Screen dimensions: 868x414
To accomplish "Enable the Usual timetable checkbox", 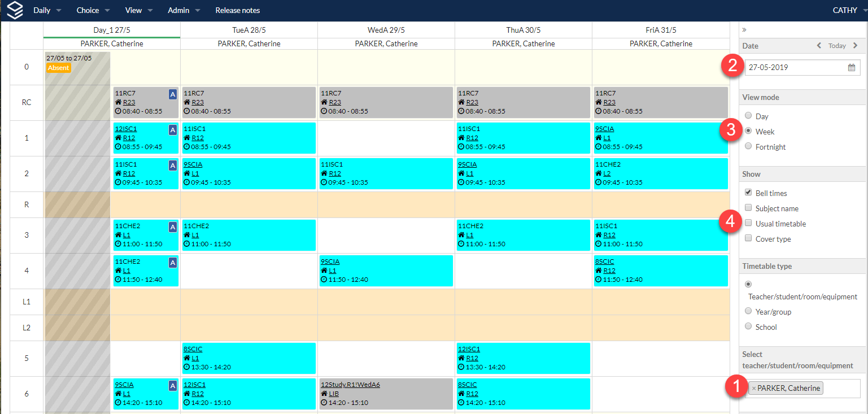I will click(x=748, y=223).
